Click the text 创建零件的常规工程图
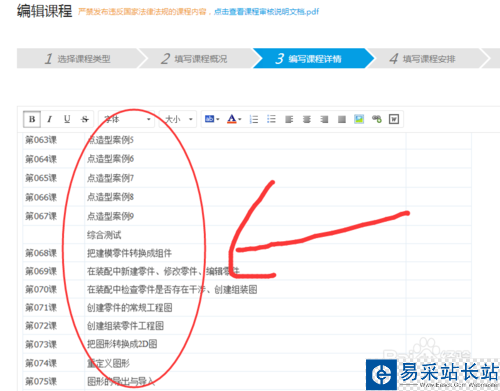The width and height of the screenshot is (500, 391). point(129,307)
